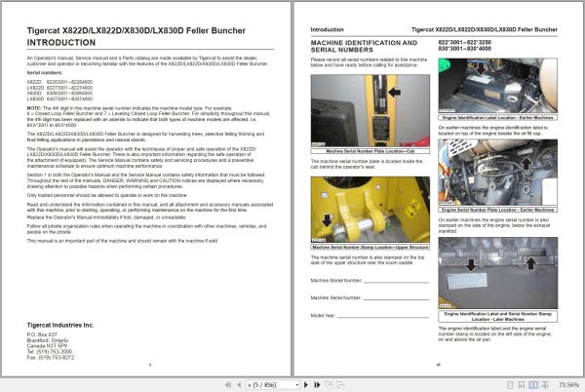Image resolution: width=585 pixels, height=392 pixels.
Task: Go to the next page
Action: tap(306, 385)
